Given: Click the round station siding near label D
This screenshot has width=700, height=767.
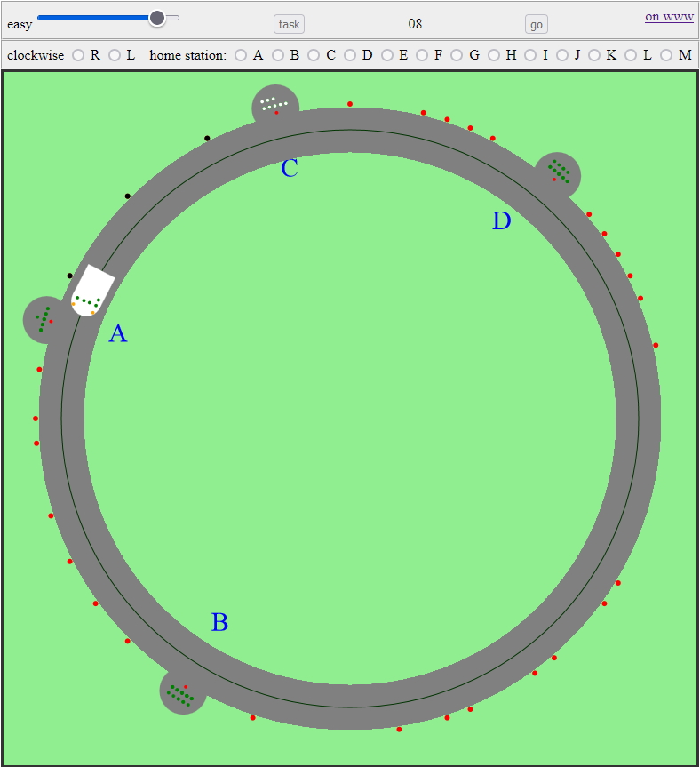Looking at the screenshot, I should 558,174.
